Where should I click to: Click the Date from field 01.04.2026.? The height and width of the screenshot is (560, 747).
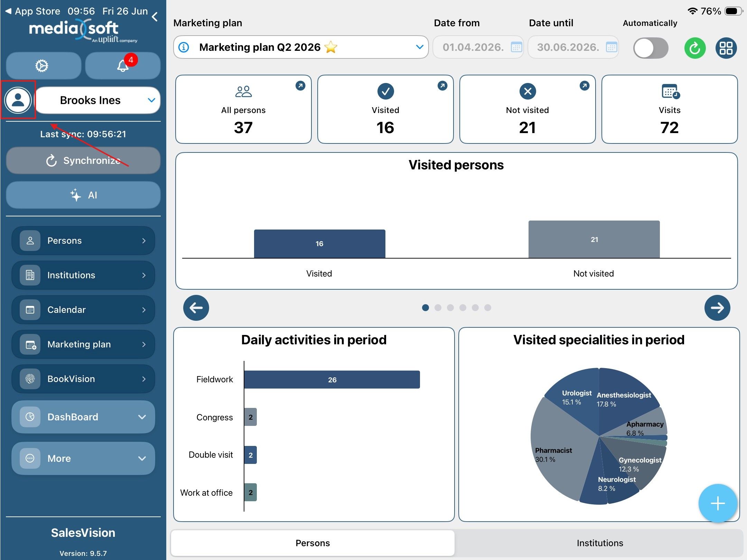tap(478, 47)
